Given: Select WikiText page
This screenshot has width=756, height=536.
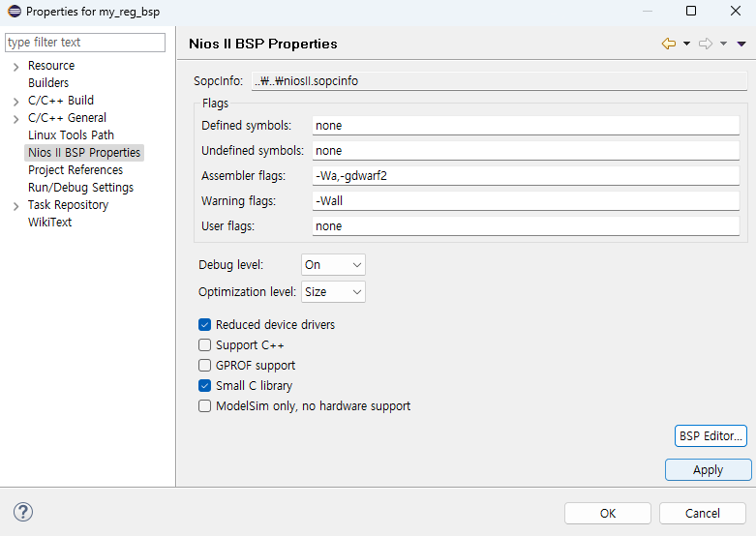Looking at the screenshot, I should click(x=49, y=223).
